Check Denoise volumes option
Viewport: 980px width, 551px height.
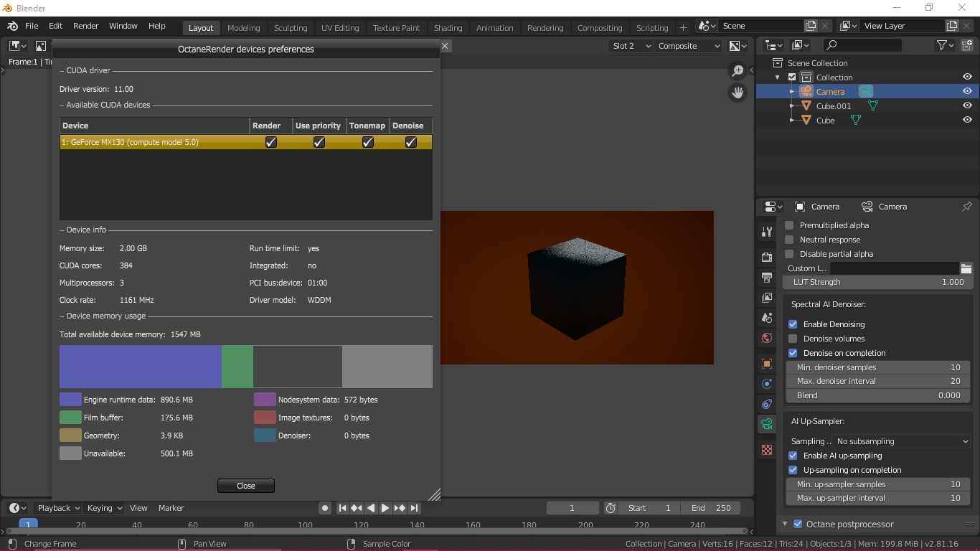click(793, 339)
